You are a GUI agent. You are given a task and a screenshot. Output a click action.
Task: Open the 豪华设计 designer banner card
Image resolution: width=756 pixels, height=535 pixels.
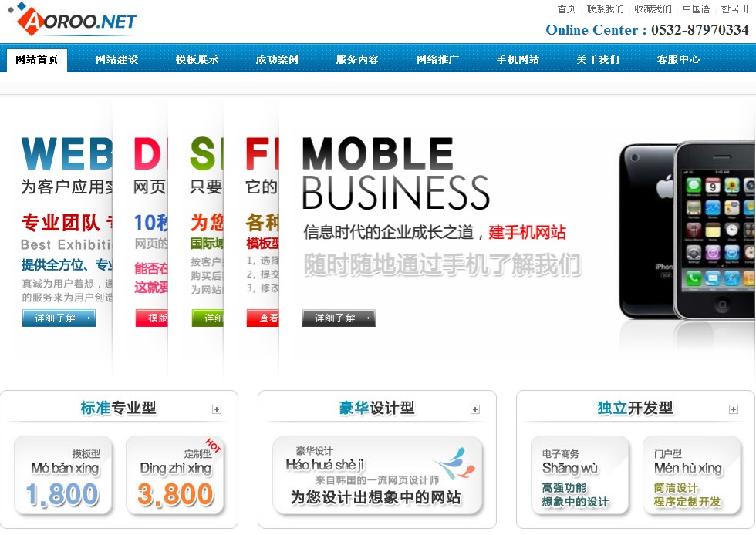click(x=377, y=476)
